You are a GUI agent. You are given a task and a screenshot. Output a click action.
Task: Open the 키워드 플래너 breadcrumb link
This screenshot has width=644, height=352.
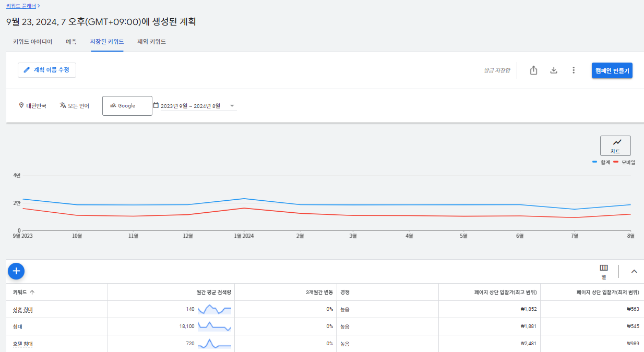(22, 6)
